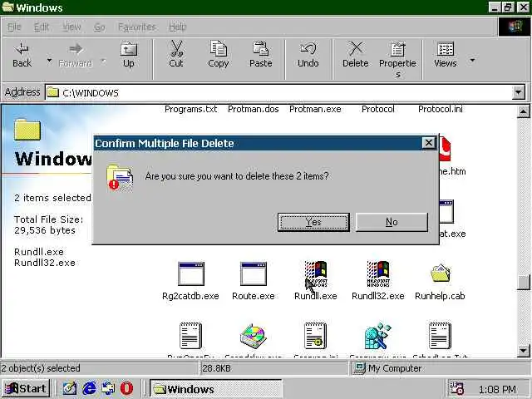Image resolution: width=532 pixels, height=399 pixels.
Task: Click the Internet Explorer quick launch icon
Action: [x=89, y=388]
